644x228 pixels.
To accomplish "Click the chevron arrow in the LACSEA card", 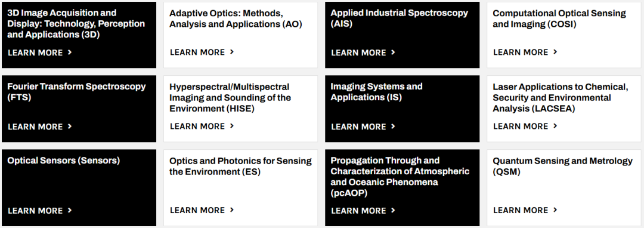I will click(555, 126).
